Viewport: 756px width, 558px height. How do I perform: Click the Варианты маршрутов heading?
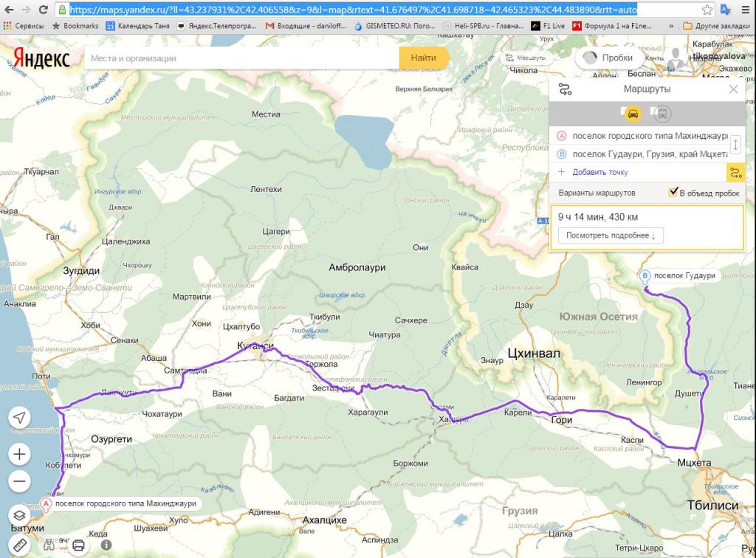pos(597,193)
